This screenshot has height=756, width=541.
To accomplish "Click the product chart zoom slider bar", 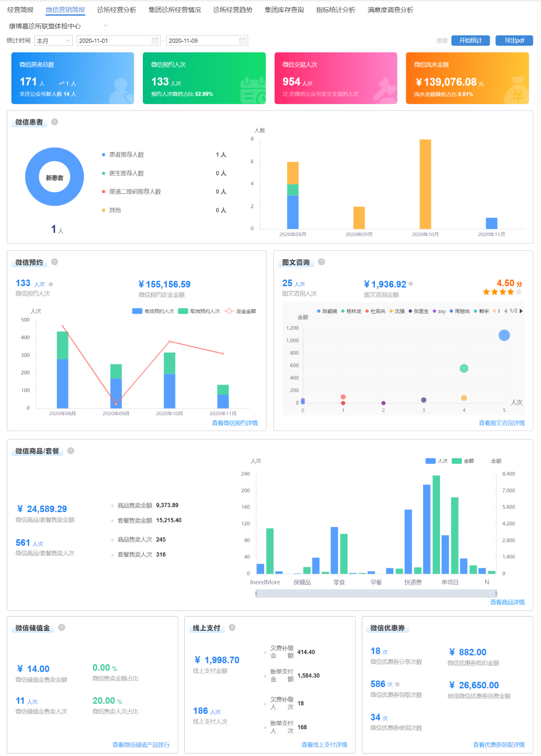I will coord(376,594).
